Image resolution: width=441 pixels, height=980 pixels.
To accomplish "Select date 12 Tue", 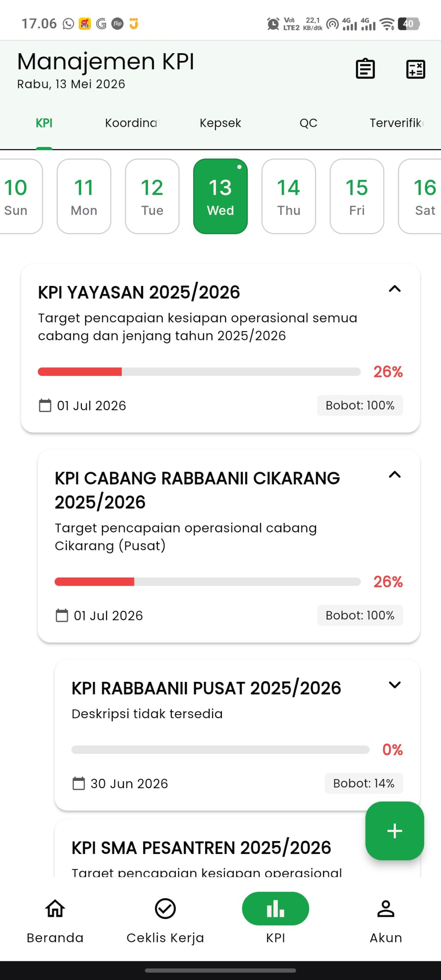I will [152, 196].
